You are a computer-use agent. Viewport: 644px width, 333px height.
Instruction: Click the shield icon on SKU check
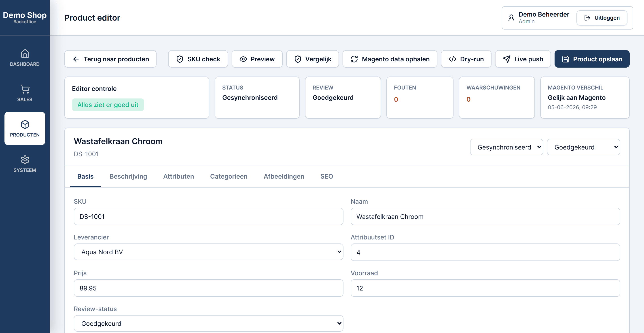coord(180,59)
